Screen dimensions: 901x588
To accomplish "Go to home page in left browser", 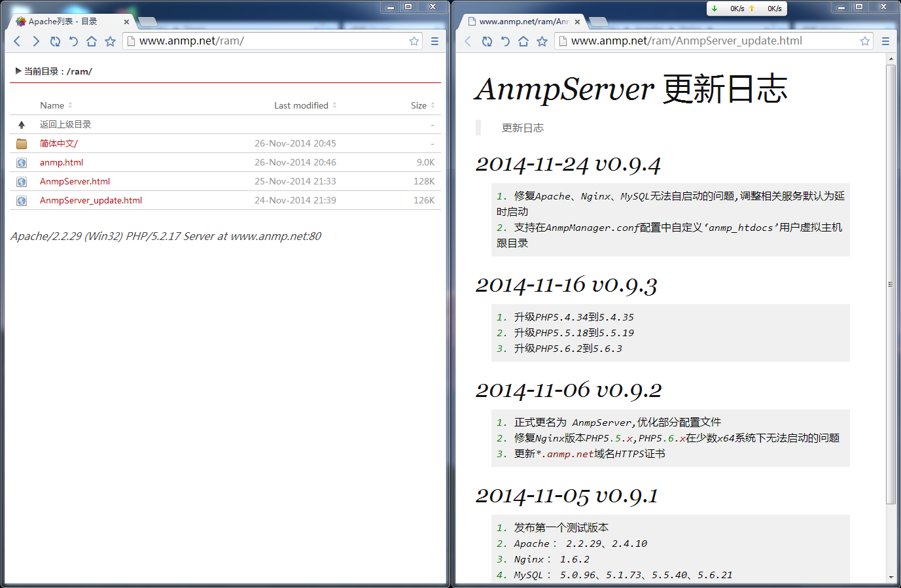I will 92,41.
